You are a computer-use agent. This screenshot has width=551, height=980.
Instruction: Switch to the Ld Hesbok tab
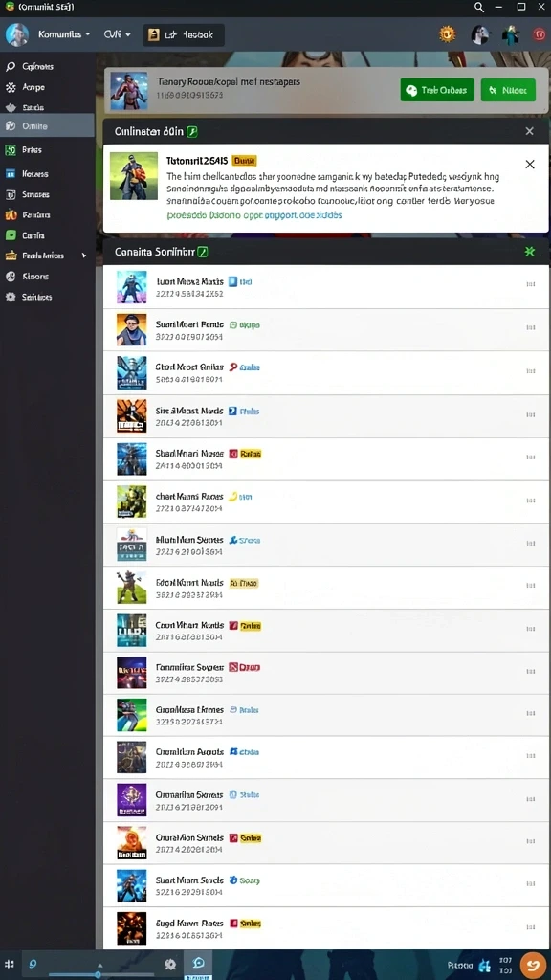pyautogui.click(x=183, y=35)
